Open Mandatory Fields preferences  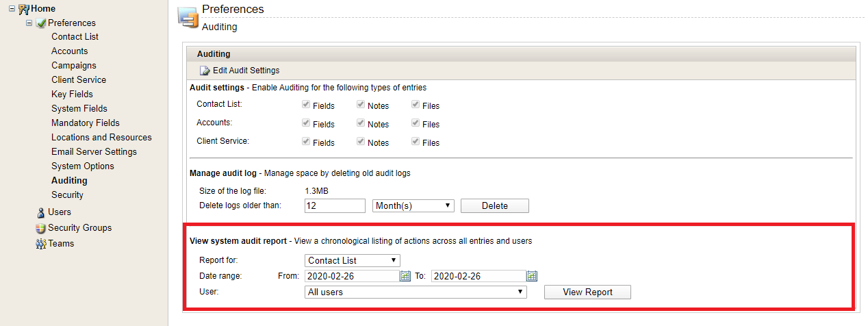[x=86, y=123]
